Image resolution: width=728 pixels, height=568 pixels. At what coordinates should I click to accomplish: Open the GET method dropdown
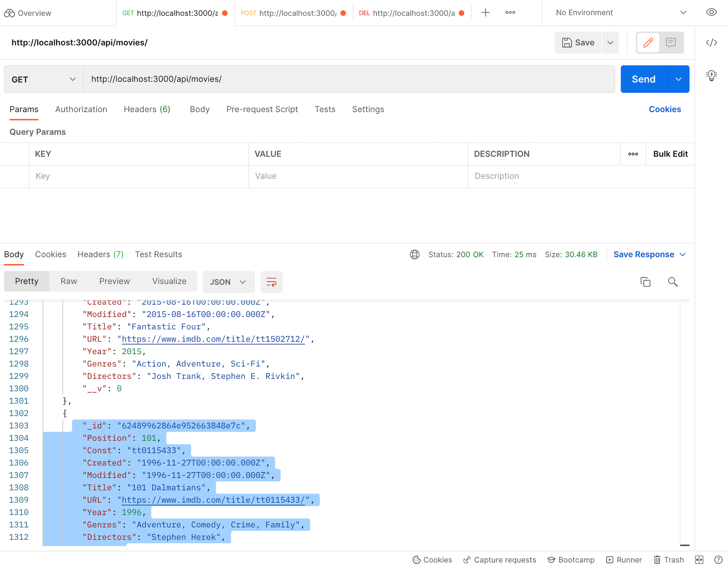point(44,79)
